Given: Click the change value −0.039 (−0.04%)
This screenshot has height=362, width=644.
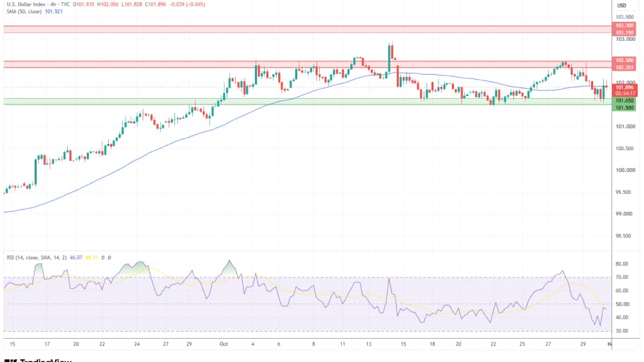Looking at the screenshot, I should (x=187, y=4).
